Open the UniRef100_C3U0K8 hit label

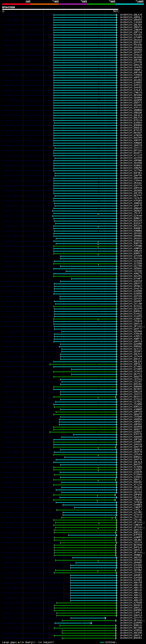(131, 22)
